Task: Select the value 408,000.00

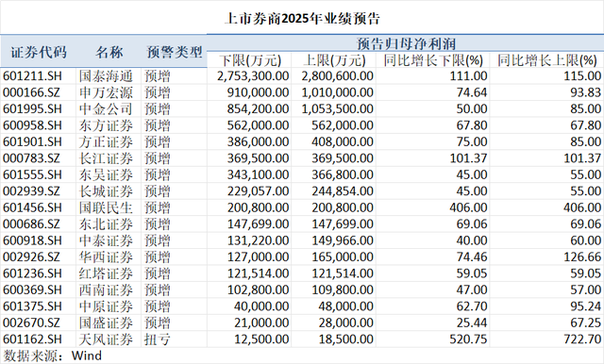Action: click(x=343, y=141)
